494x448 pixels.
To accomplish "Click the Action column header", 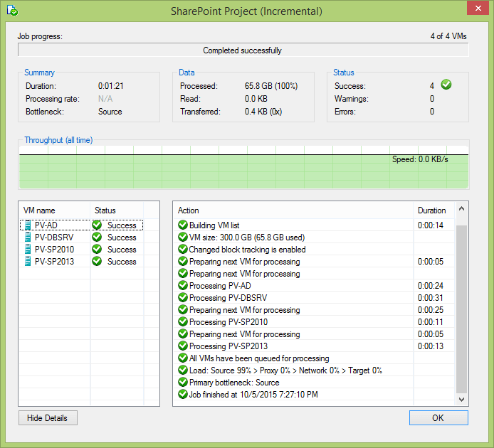I will (294, 210).
